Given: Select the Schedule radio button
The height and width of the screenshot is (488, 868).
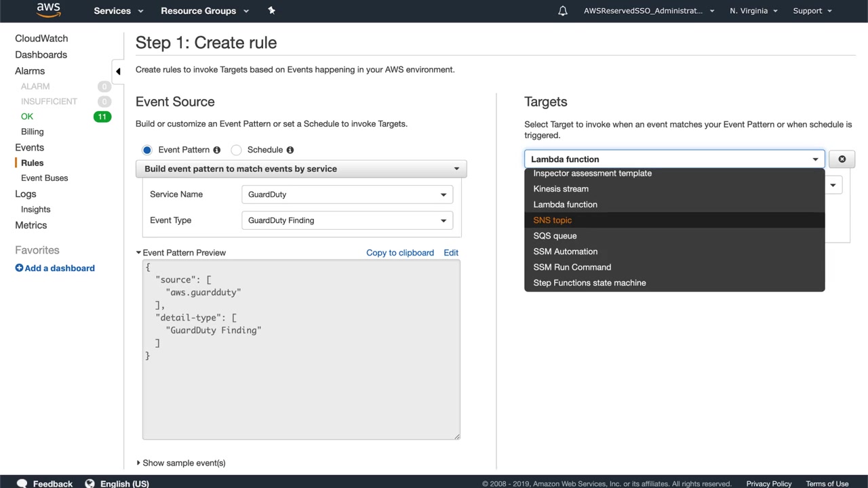Looking at the screenshot, I should 237,150.
